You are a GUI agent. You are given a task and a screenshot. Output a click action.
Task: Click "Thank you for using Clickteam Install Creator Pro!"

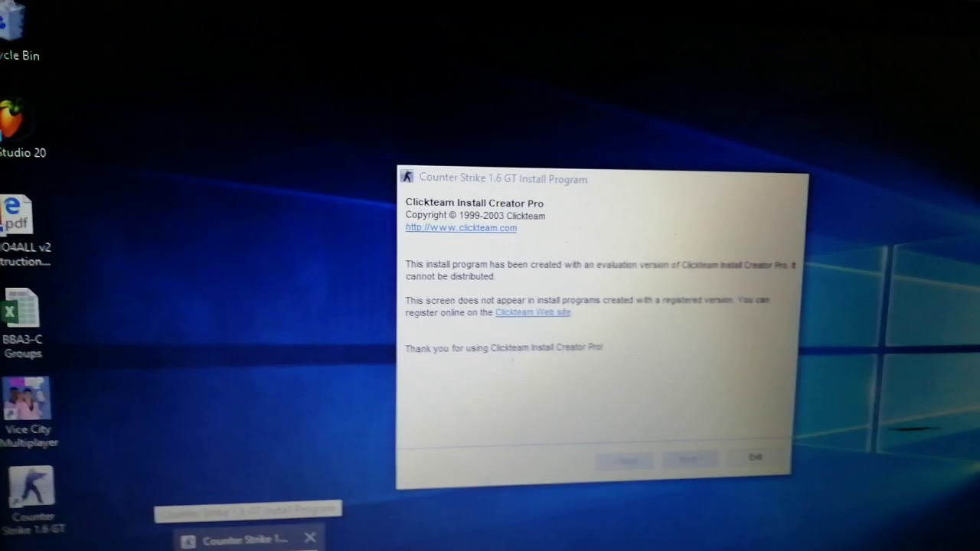point(504,347)
